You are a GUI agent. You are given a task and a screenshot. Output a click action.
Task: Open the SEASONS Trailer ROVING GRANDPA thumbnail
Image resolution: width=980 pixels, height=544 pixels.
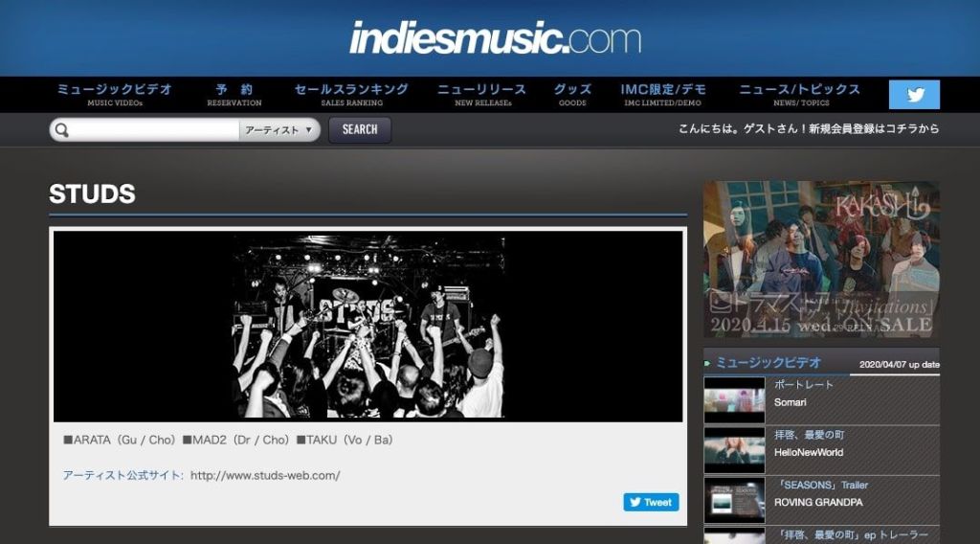(734, 500)
